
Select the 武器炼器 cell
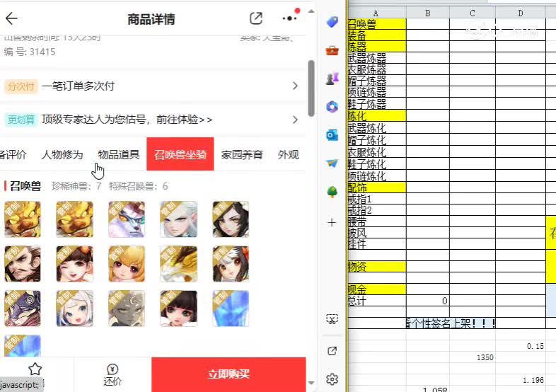click(377, 58)
